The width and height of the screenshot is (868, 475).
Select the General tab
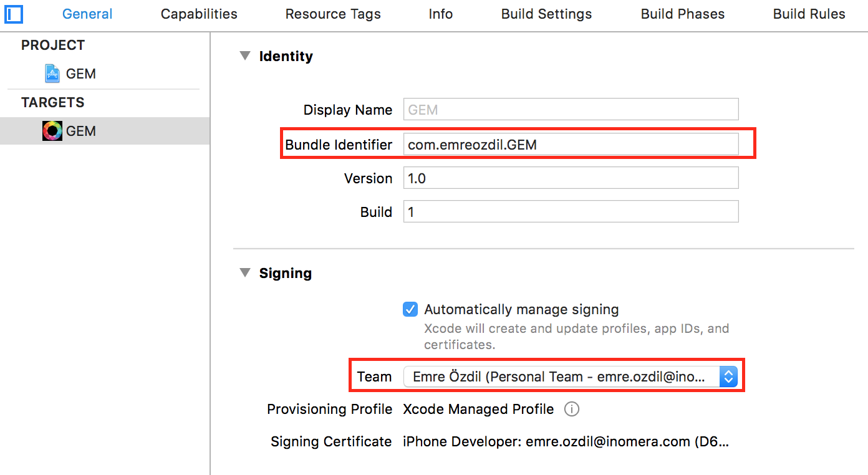tap(87, 14)
